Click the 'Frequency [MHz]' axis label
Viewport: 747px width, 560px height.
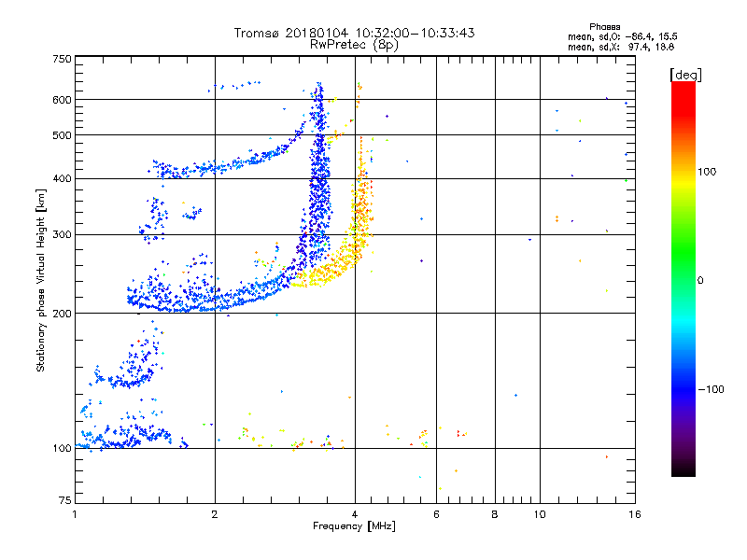point(354,526)
